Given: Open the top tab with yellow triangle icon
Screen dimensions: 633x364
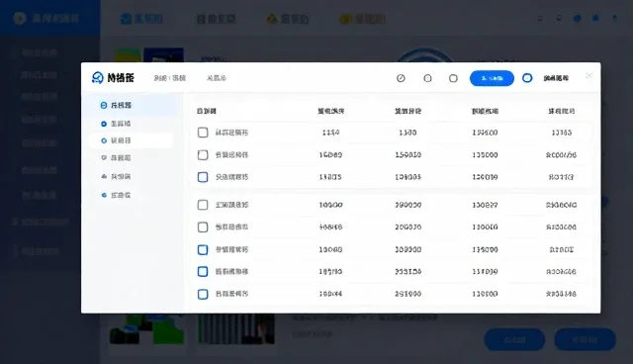Looking at the screenshot, I should [288, 19].
